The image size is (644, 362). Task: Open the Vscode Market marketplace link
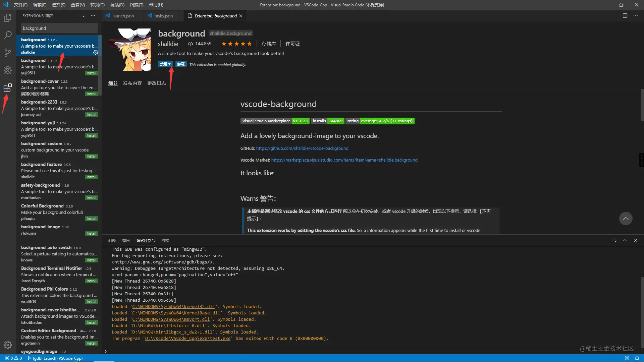[344, 160]
